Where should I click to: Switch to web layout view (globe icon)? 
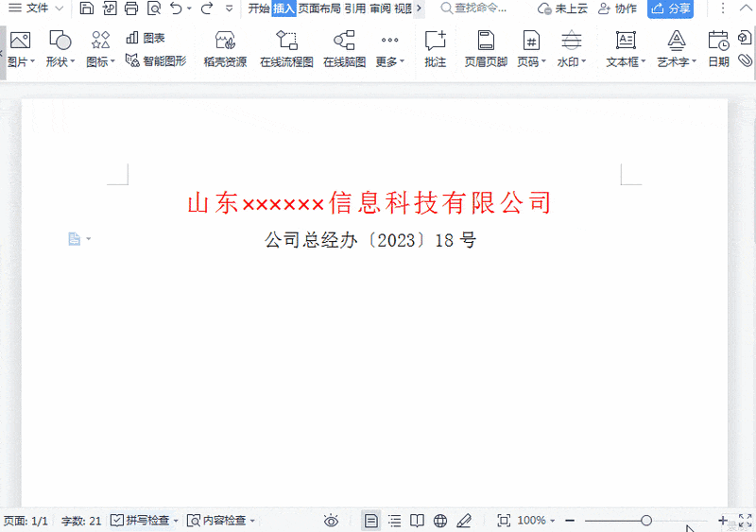pos(439,521)
